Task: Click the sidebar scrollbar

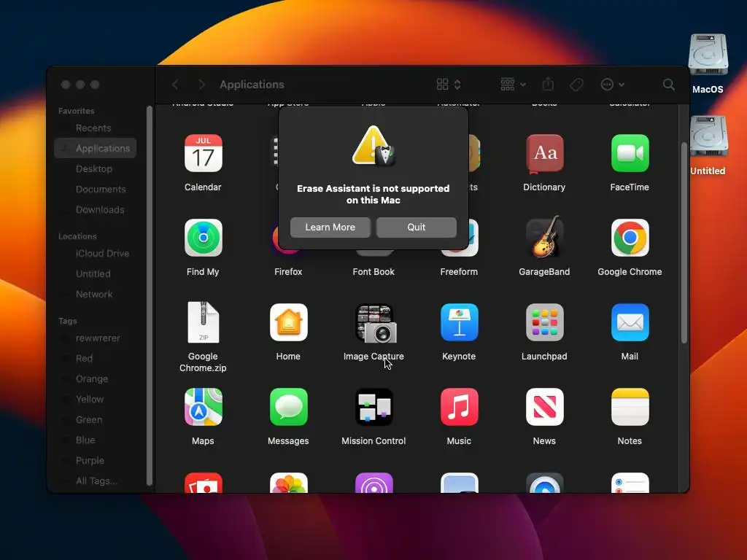Action: (x=150, y=295)
